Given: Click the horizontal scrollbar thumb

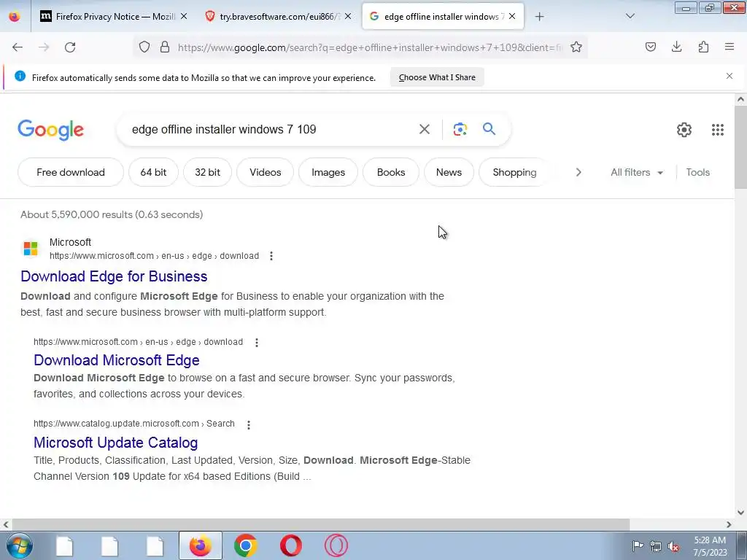Looking at the screenshot, I should click(320, 524).
